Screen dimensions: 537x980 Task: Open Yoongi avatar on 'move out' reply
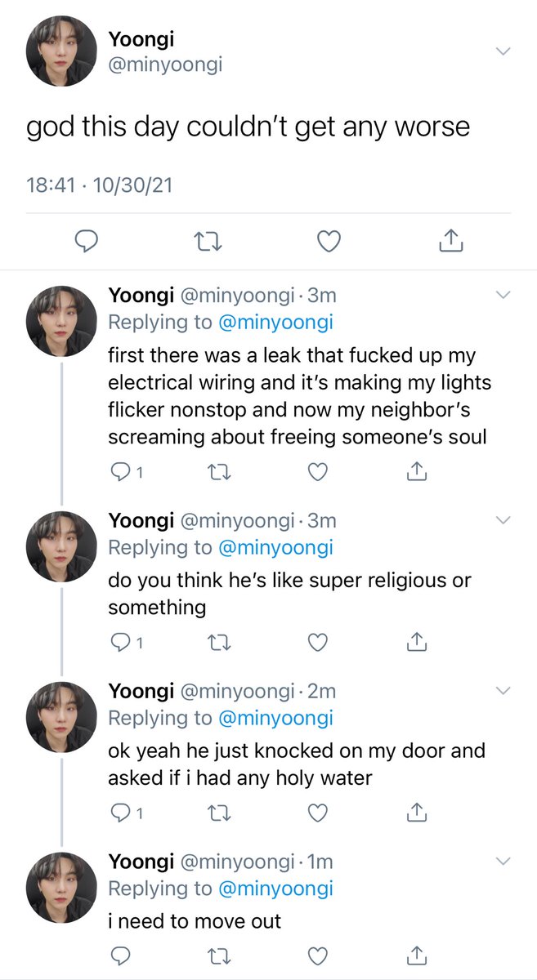click(x=62, y=888)
